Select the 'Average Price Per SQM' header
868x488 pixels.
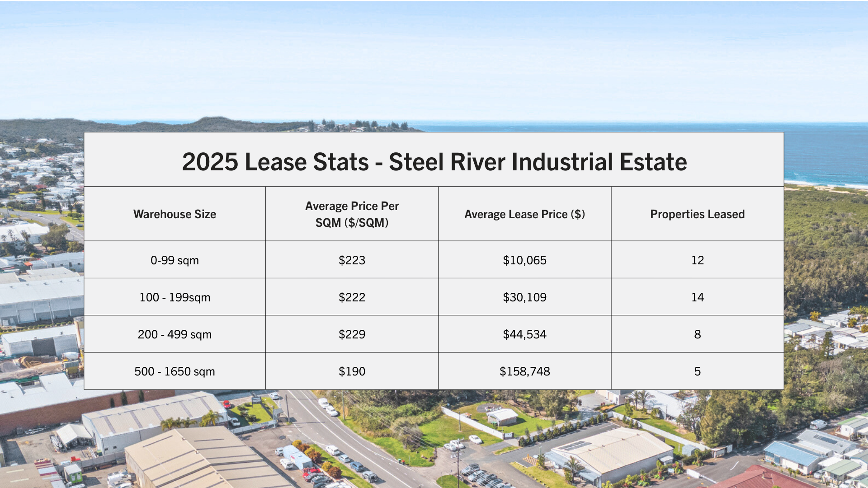click(x=352, y=214)
